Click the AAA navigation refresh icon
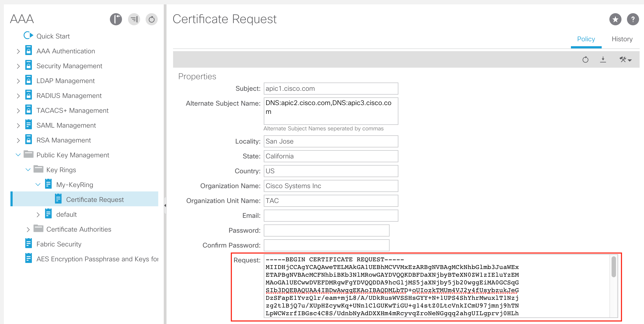The width and height of the screenshot is (644, 324). [x=151, y=20]
